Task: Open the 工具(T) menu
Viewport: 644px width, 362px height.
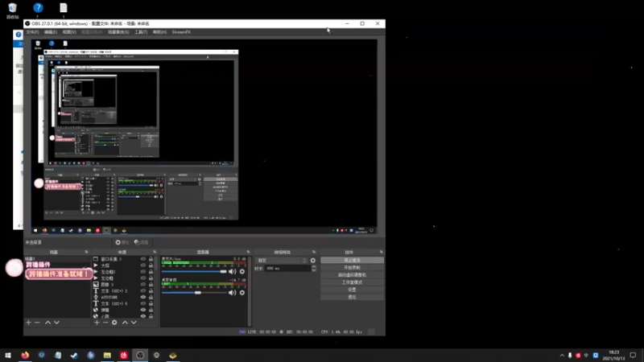Action: click(x=141, y=32)
